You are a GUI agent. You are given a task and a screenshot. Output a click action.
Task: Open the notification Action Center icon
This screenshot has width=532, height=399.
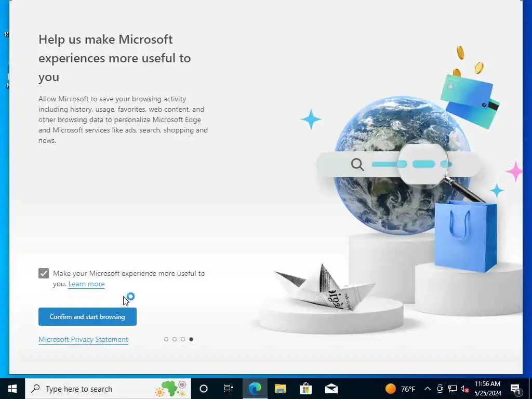pyautogui.click(x=515, y=389)
